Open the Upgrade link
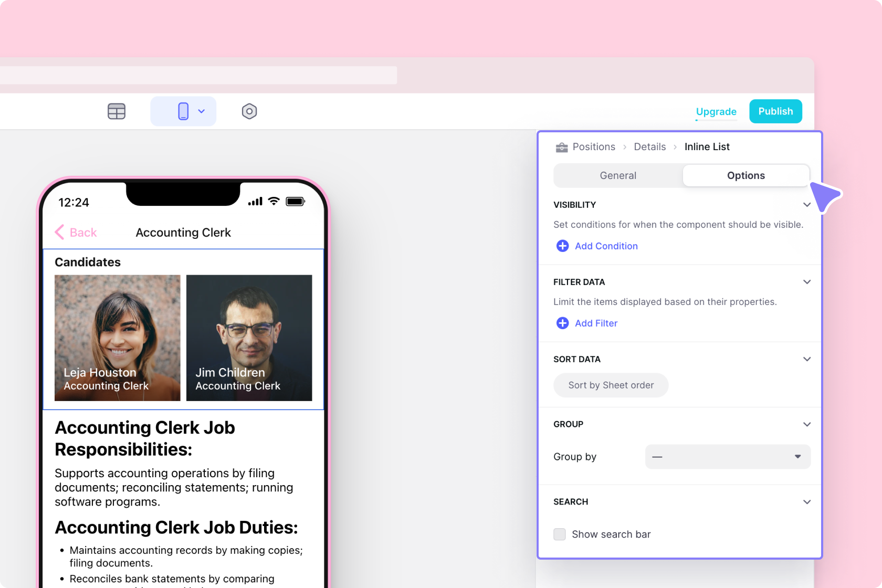The width and height of the screenshot is (882, 588). coord(716,111)
